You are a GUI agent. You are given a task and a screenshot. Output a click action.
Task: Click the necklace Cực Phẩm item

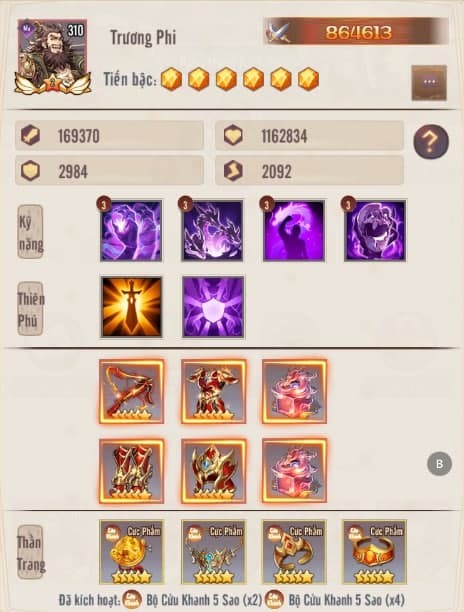(213, 552)
